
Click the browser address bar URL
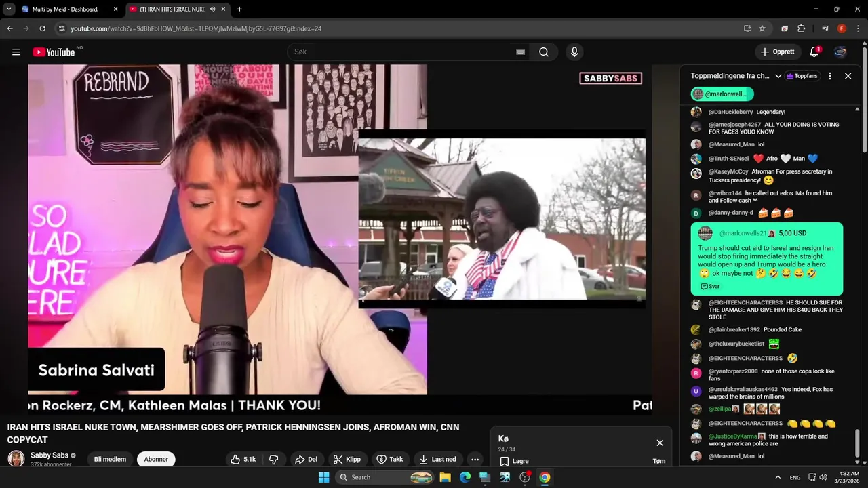coord(196,28)
